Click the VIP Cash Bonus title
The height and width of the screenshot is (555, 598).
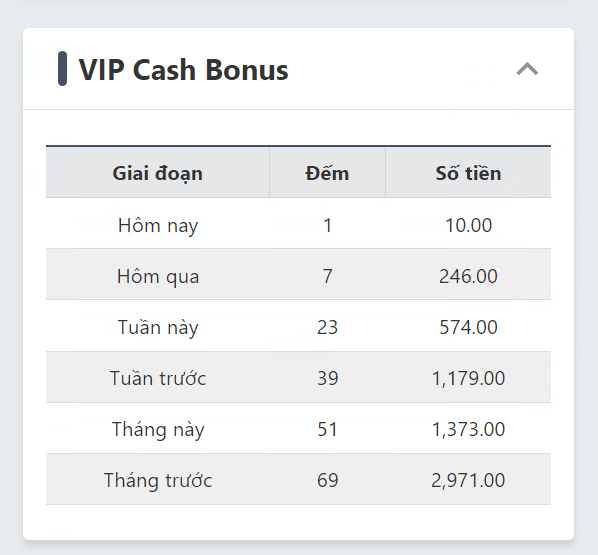(x=183, y=70)
